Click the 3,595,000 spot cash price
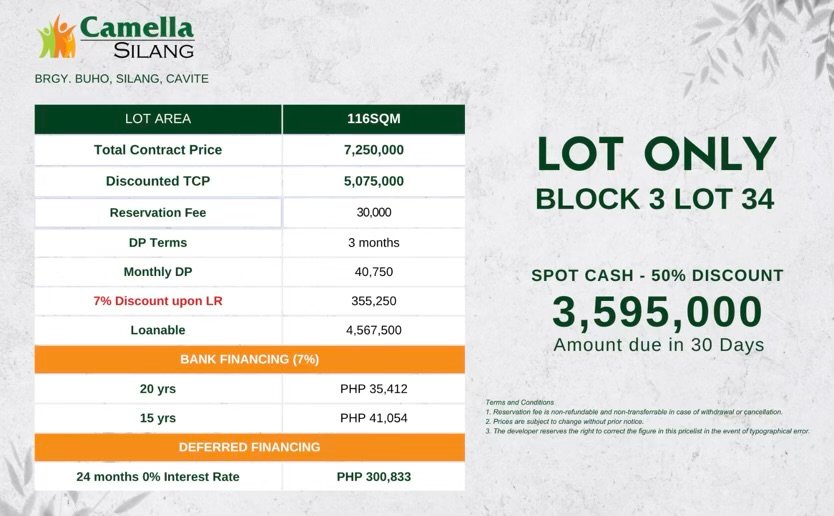The height and width of the screenshot is (516, 834). point(657,312)
